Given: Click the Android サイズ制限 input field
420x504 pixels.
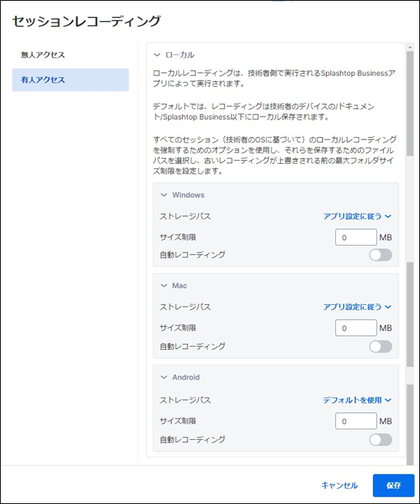Looking at the screenshot, I should [356, 421].
